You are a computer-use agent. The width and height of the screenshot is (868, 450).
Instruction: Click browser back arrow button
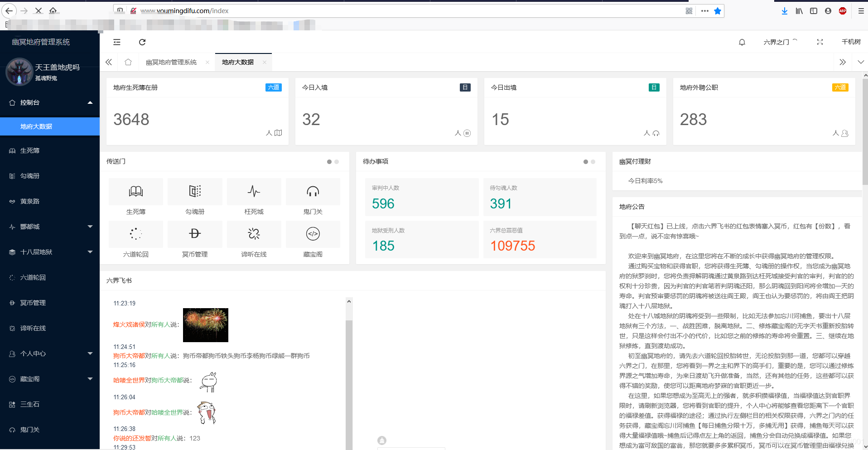click(x=9, y=10)
